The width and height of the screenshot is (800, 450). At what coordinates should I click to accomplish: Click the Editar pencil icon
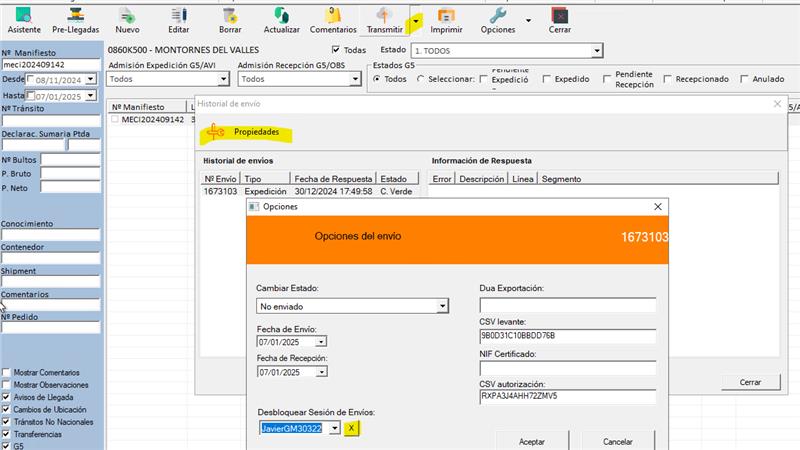click(179, 18)
